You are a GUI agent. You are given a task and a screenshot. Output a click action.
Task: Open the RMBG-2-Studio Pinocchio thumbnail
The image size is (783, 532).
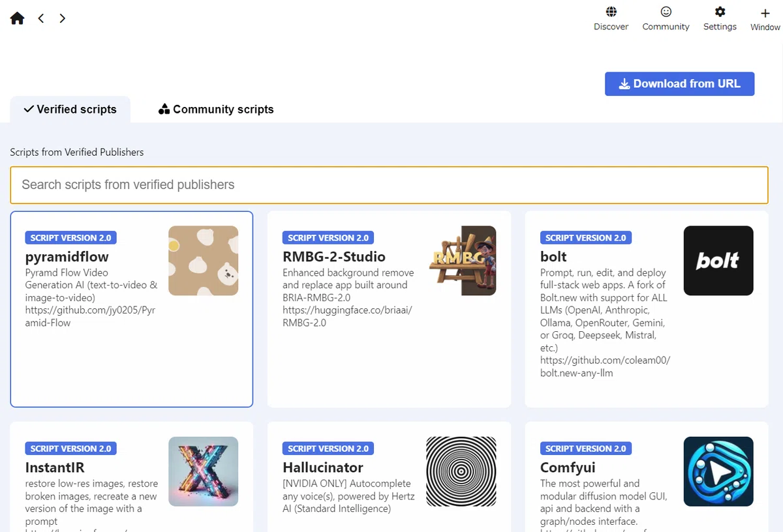coord(463,261)
